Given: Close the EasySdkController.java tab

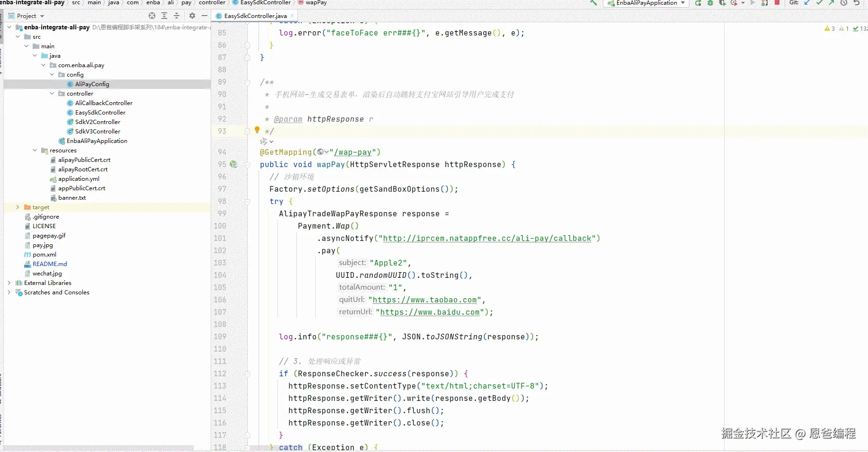Looking at the screenshot, I should click(x=292, y=16).
